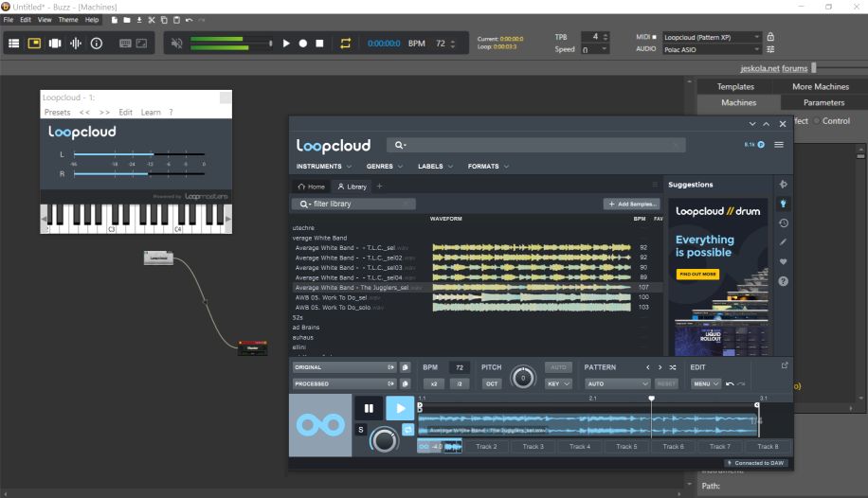Click the heart favorites icon in sidebar
The image size is (868, 498).
(x=783, y=261)
